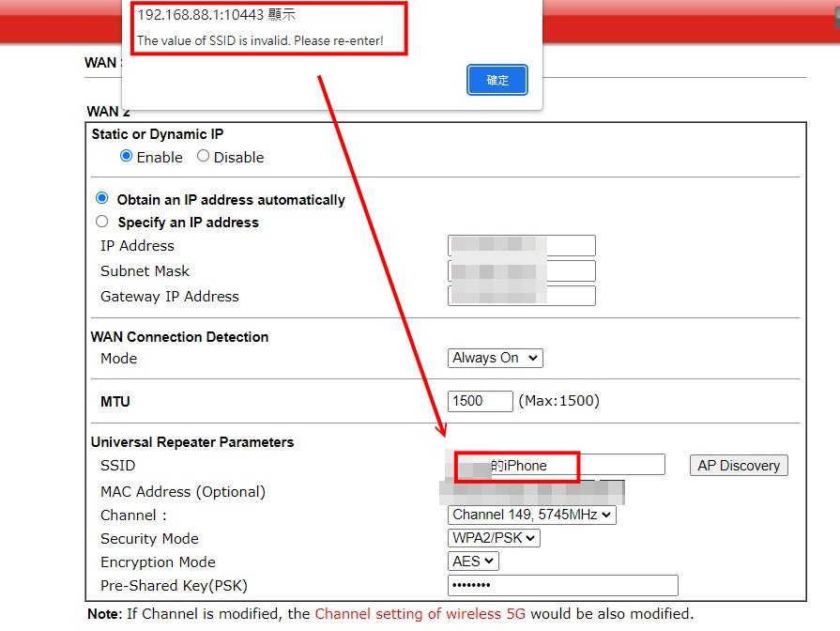Click the MAC Address (Optional) field

pyautogui.click(x=532, y=491)
